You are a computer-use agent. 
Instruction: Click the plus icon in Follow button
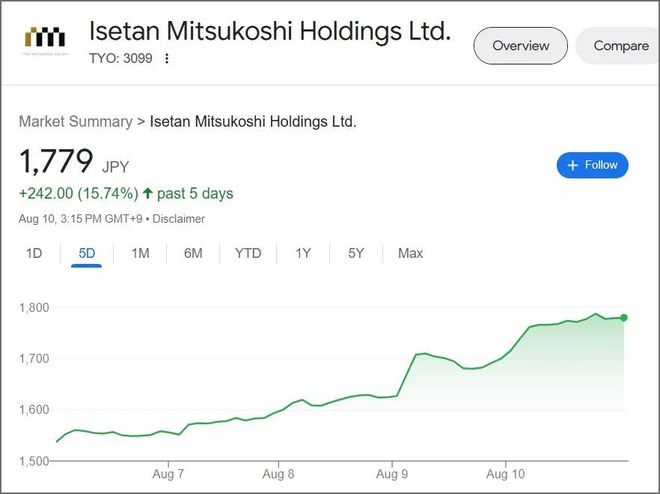572,165
